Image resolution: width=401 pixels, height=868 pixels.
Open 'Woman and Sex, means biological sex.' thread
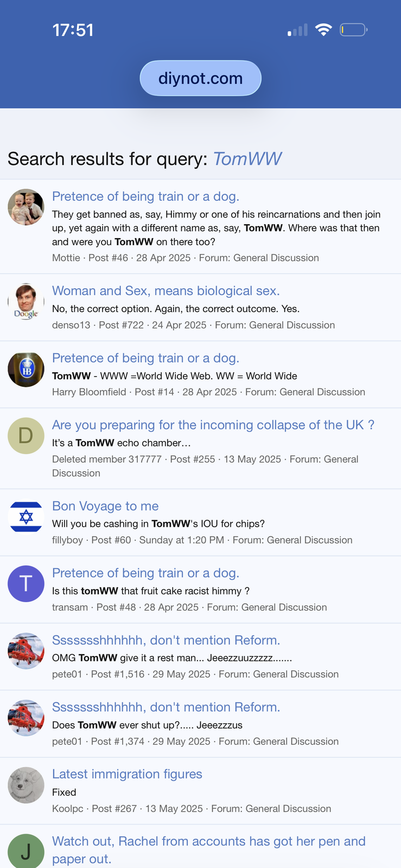pos(166,291)
